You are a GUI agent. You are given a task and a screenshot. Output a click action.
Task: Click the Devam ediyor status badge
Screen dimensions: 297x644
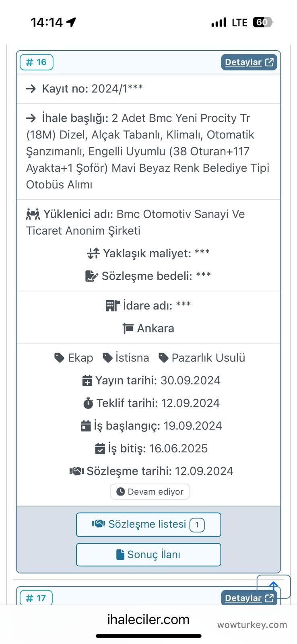coord(150,491)
